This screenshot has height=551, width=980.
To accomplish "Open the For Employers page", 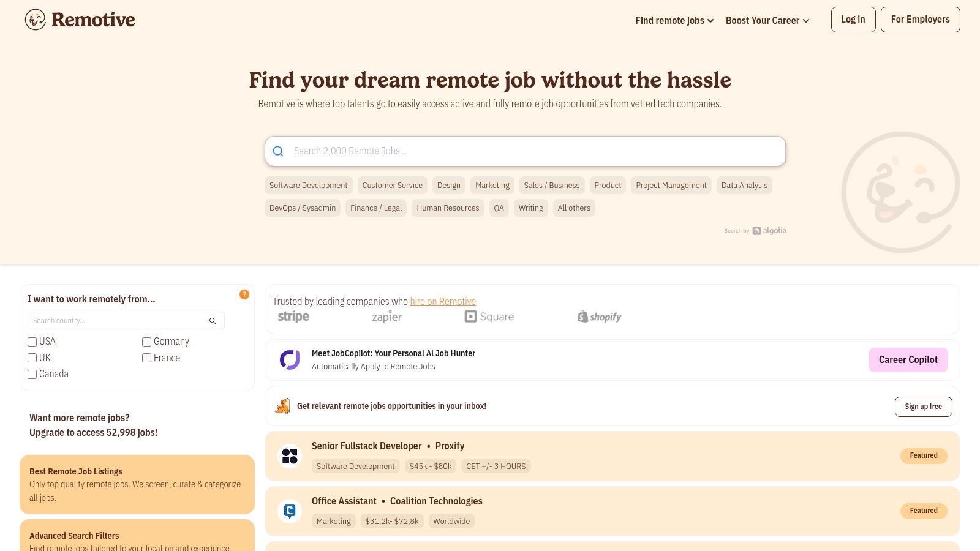I will pos(921,20).
